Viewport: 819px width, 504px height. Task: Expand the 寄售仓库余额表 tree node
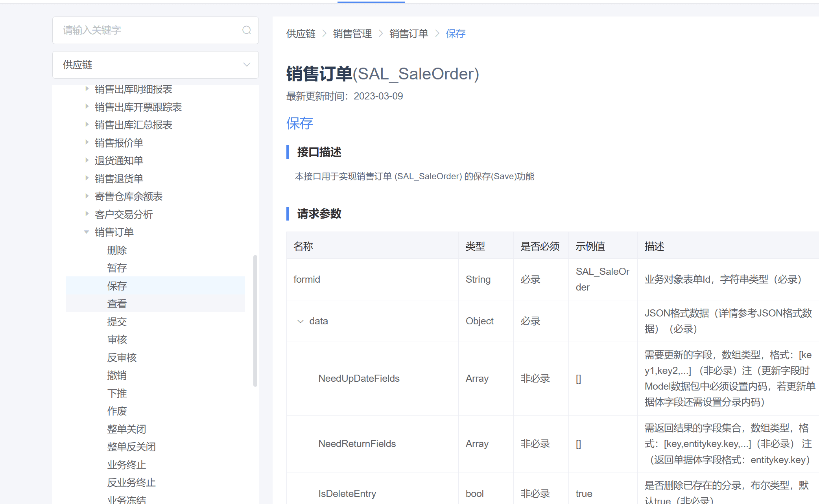(x=87, y=196)
